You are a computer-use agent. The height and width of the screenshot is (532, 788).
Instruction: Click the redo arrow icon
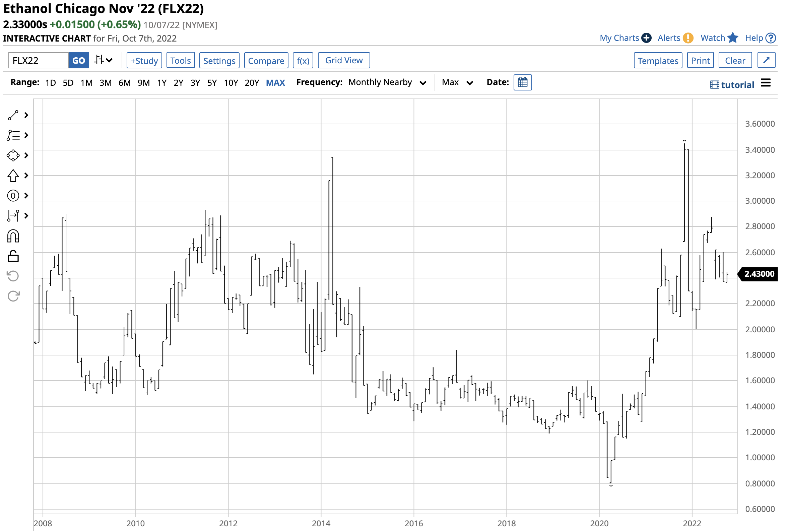(13, 297)
